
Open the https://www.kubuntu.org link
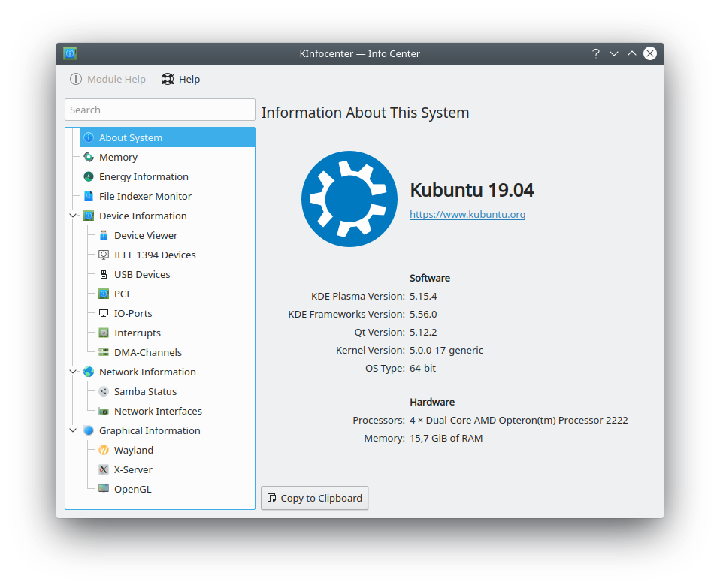tap(467, 215)
